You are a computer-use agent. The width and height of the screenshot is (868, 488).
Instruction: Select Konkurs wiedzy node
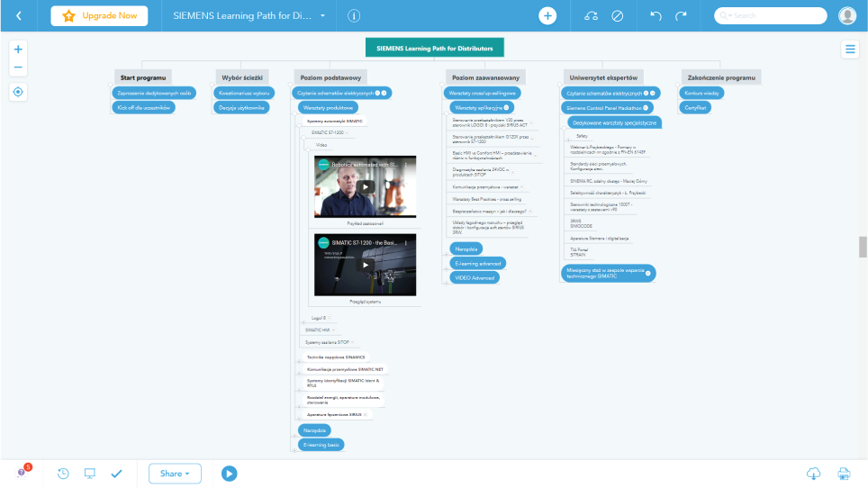[701, 93]
